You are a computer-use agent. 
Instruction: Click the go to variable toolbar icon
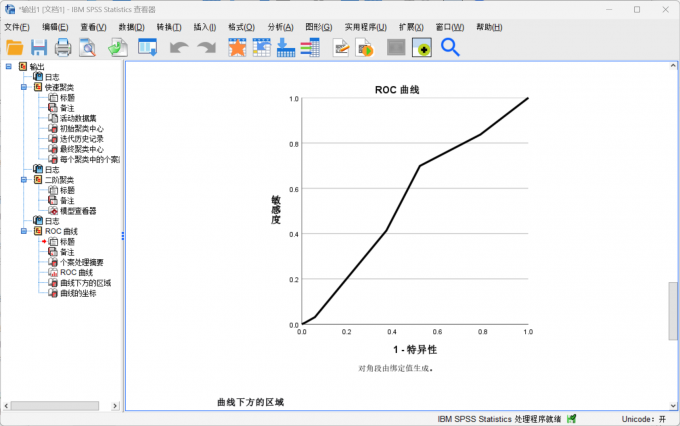coord(286,47)
